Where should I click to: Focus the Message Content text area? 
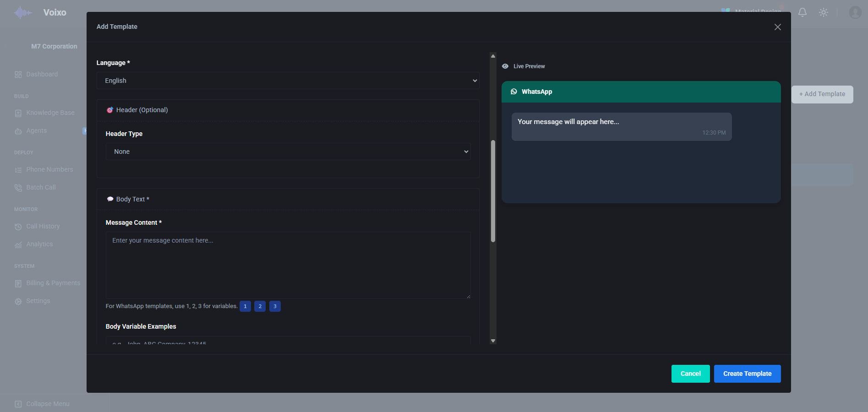[x=288, y=265]
